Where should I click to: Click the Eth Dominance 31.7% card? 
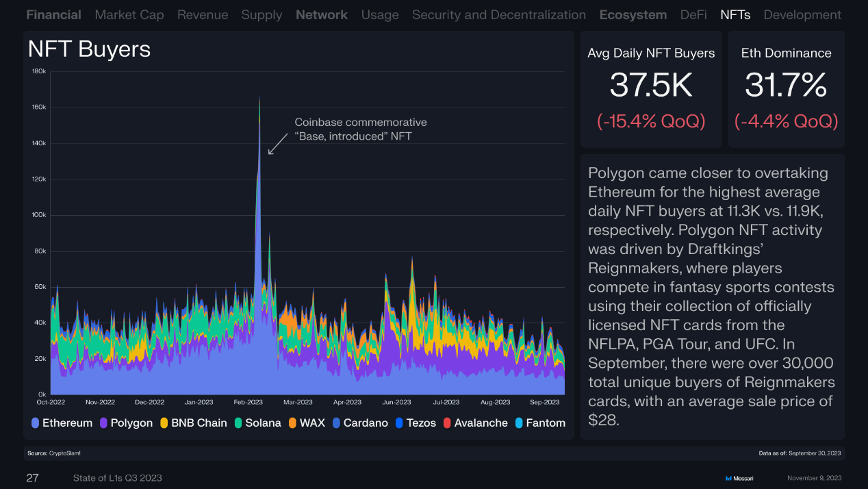(786, 89)
